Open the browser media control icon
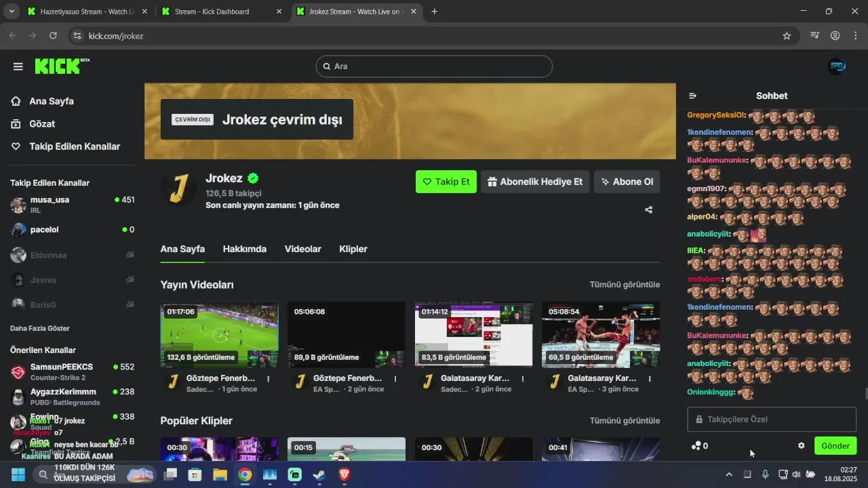 click(x=815, y=36)
